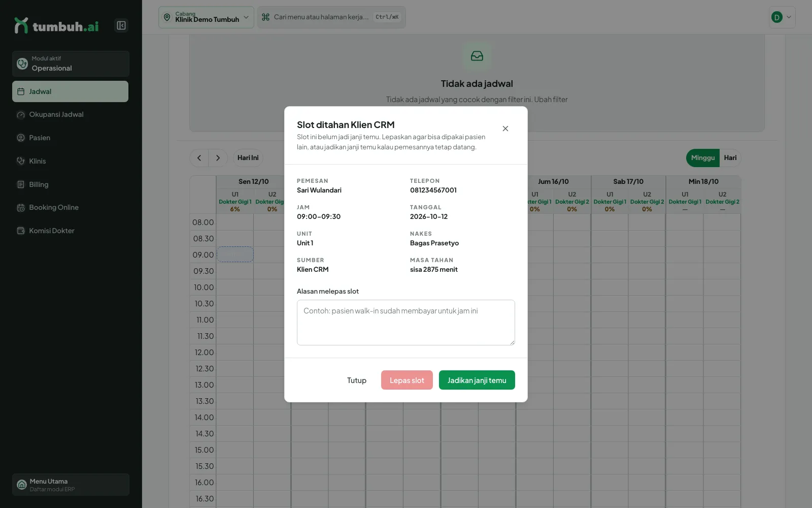Click the inbox icon above Tidak ada jadwal

coord(477,56)
